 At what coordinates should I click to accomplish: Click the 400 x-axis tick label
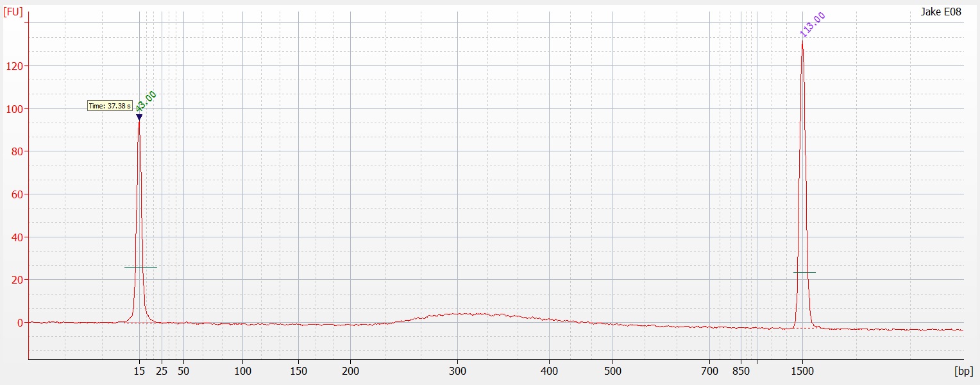(x=549, y=371)
